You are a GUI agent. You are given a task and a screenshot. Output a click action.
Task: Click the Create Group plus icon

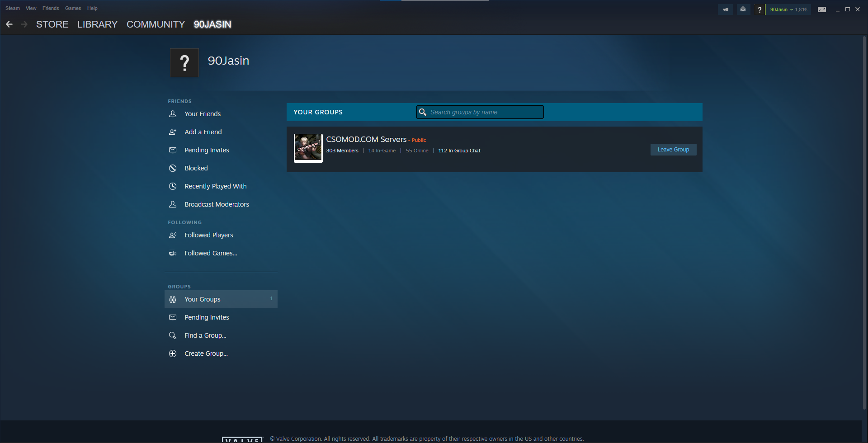[x=173, y=353]
